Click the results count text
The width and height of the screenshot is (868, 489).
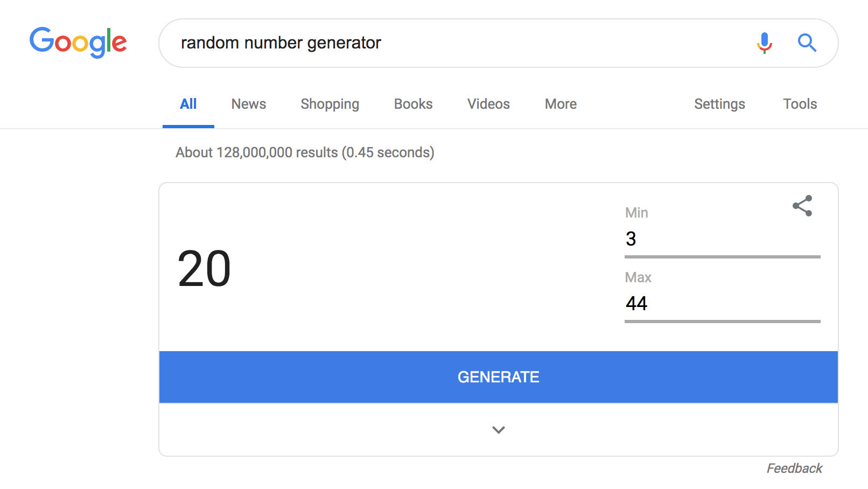tap(305, 152)
